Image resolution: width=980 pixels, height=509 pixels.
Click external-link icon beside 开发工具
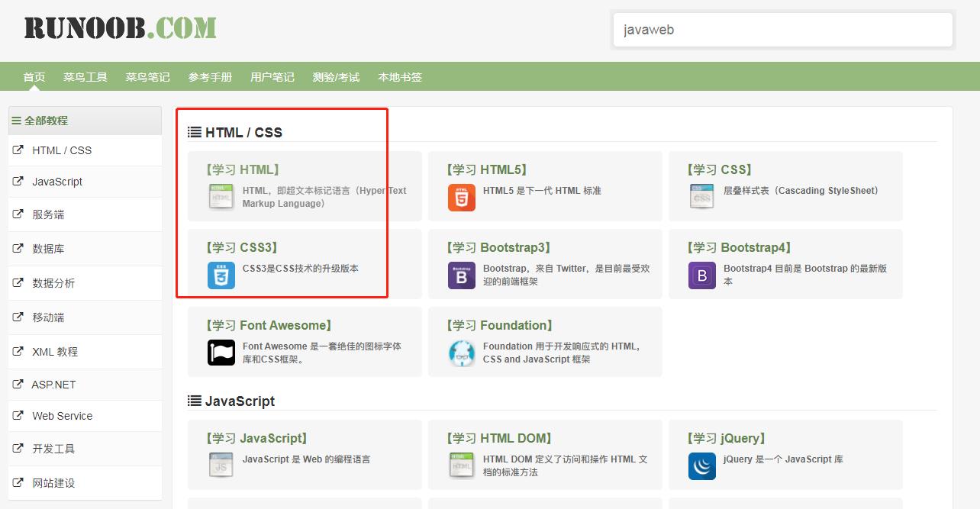(x=18, y=448)
